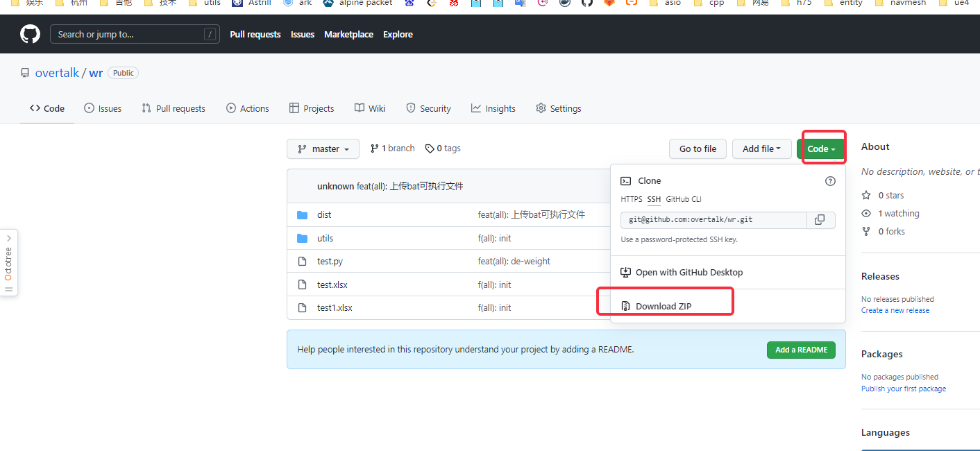
Task: Select the SSH clone option
Action: tap(654, 199)
